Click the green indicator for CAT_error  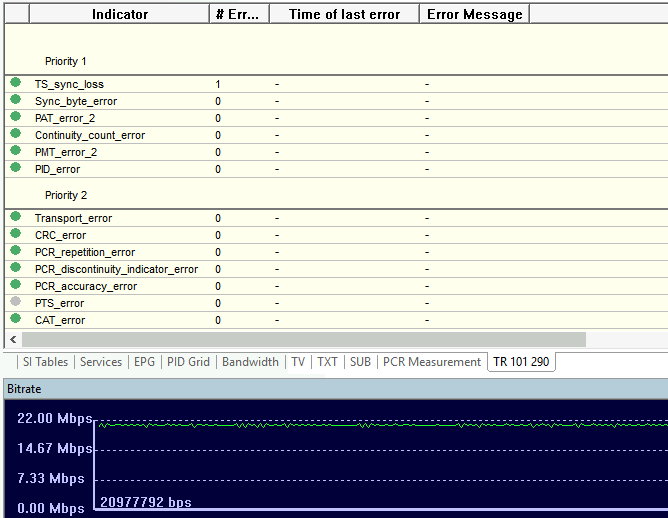(x=15, y=319)
